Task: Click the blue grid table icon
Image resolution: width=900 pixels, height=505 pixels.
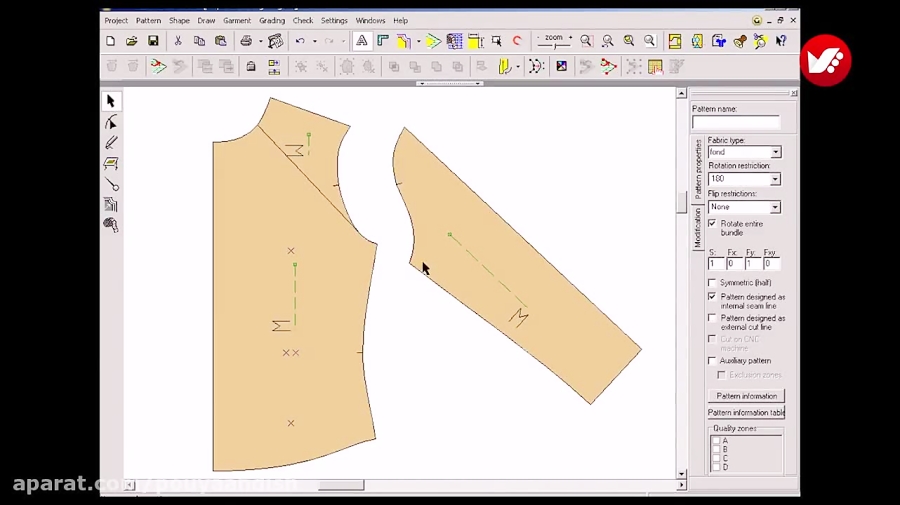Action: point(454,41)
